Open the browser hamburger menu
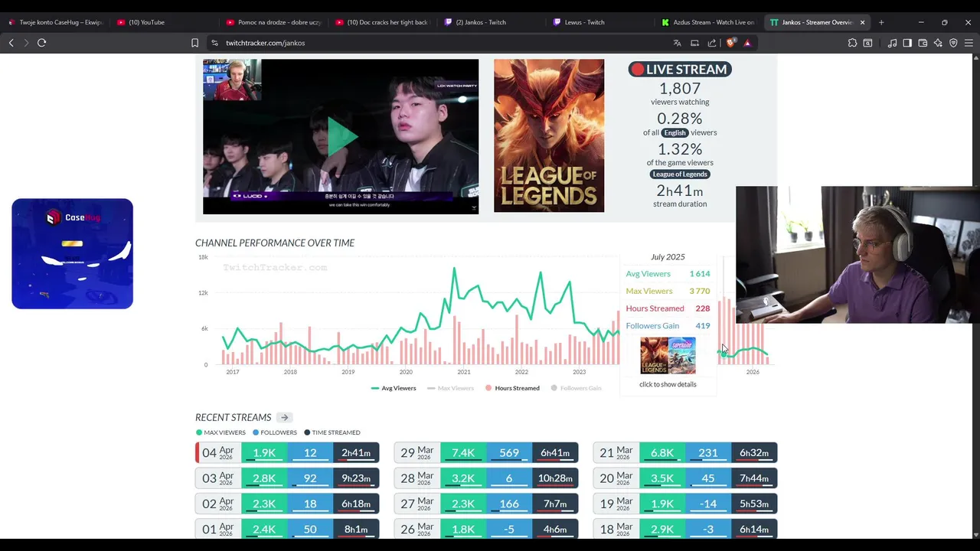This screenshot has height=551, width=980. (x=969, y=43)
